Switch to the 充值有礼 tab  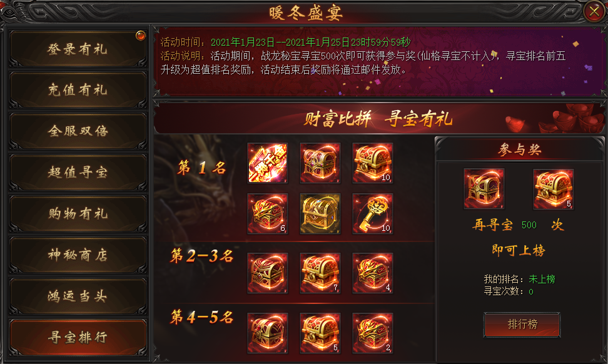click(x=78, y=90)
